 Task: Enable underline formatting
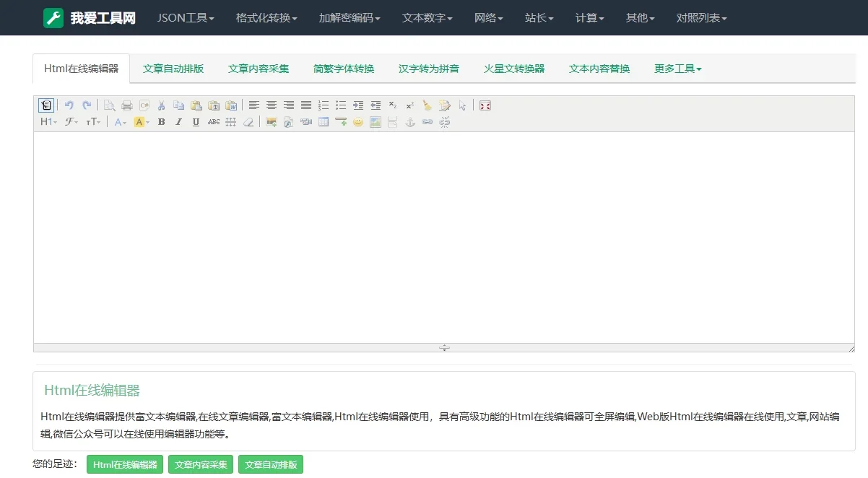(195, 122)
